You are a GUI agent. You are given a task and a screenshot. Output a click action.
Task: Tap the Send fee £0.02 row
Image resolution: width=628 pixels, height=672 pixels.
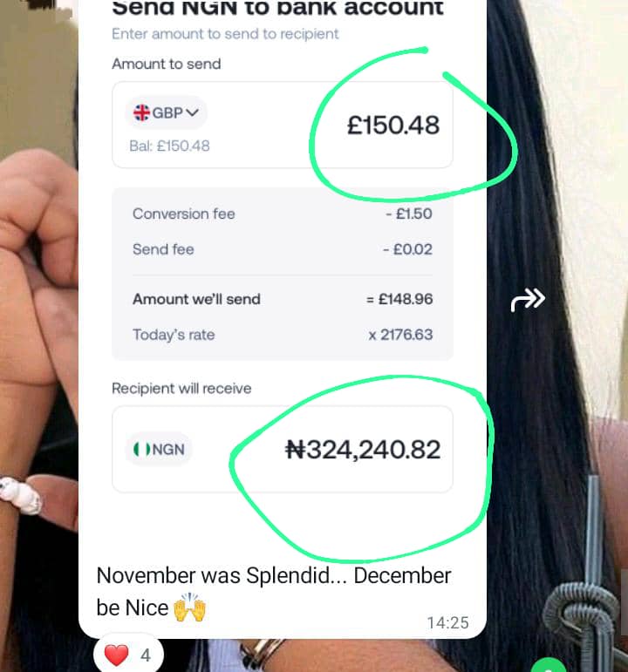coord(283,249)
